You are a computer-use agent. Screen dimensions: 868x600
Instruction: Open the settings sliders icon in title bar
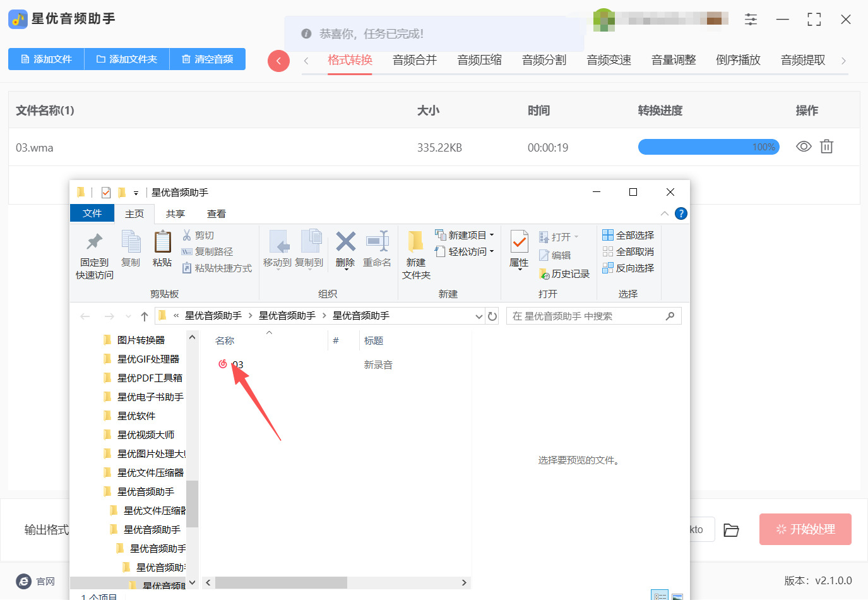click(751, 19)
